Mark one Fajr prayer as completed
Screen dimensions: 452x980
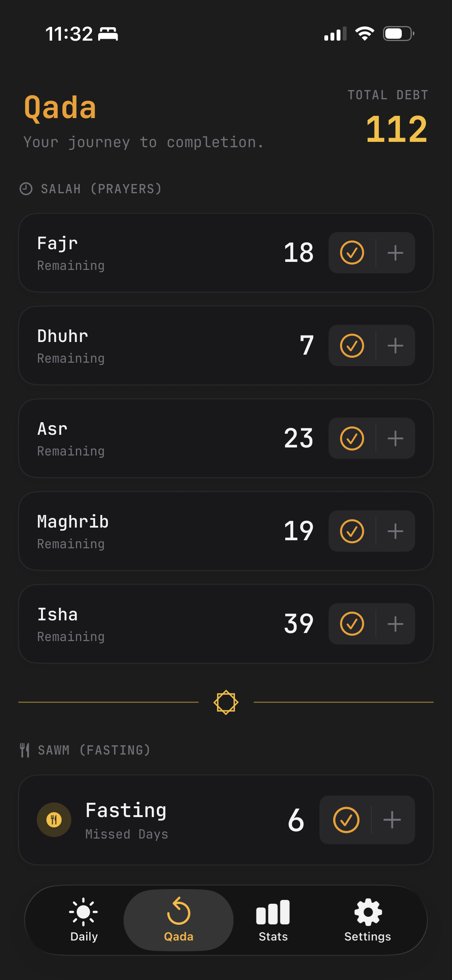(x=352, y=253)
